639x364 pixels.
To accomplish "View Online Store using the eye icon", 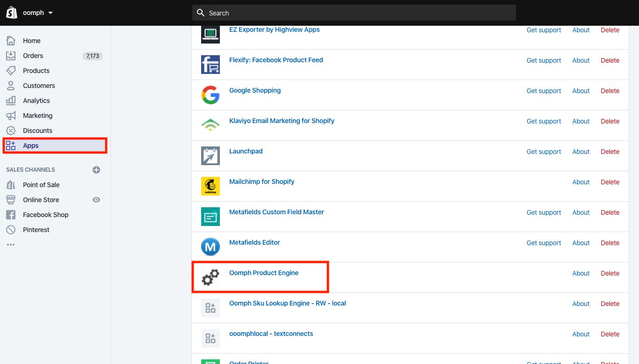I will click(96, 200).
